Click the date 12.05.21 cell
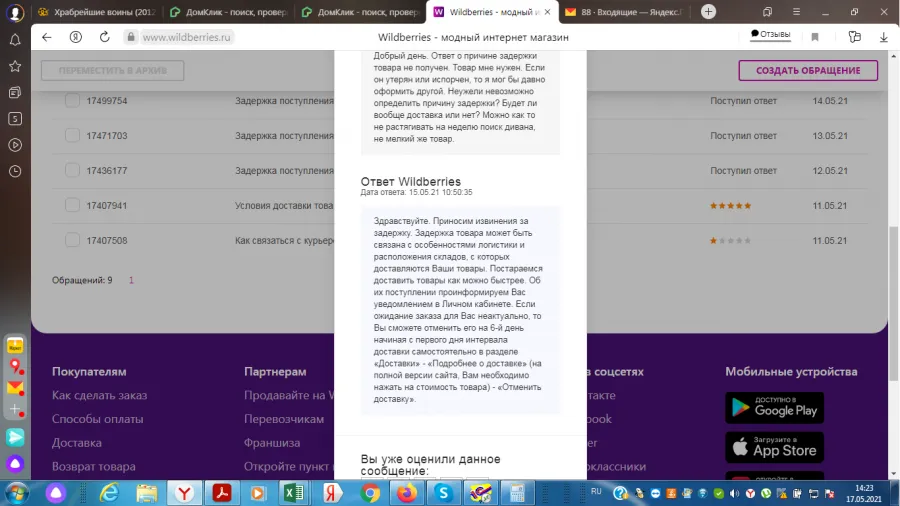Screen dimensions: 900x506 830,171
